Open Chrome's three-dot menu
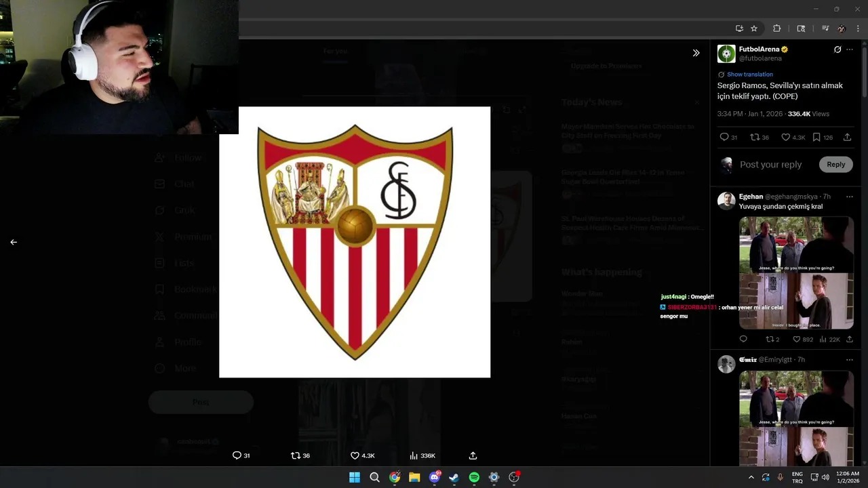The image size is (868, 488). pyautogui.click(x=858, y=28)
